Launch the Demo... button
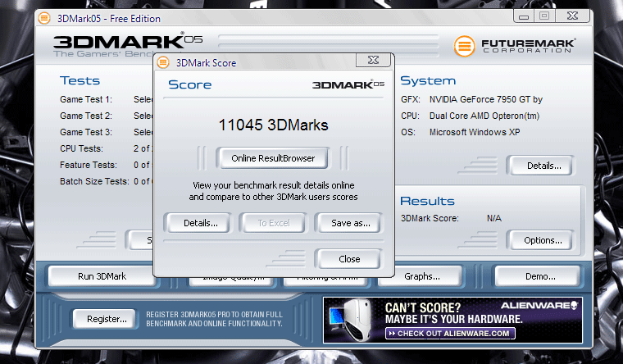 538,276
